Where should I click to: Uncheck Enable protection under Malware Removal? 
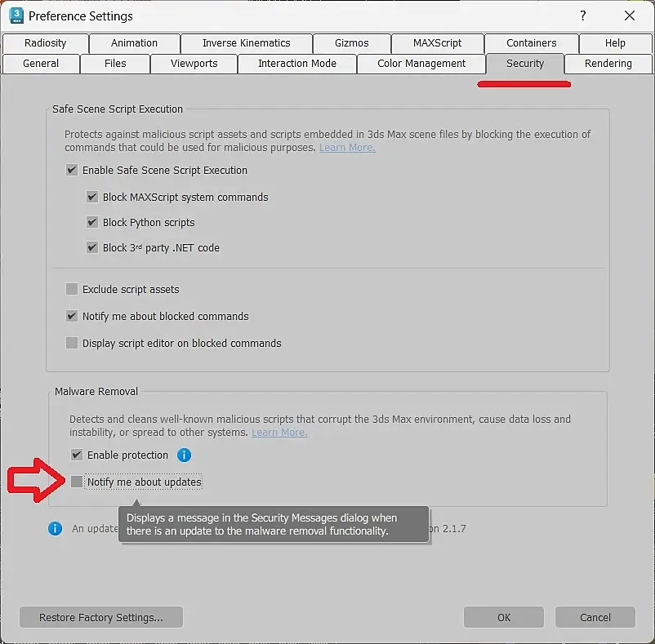[77, 455]
